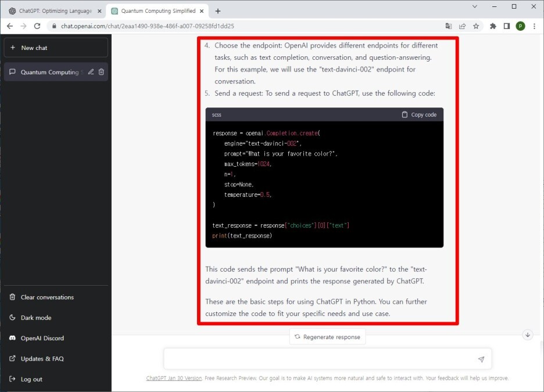Click Log out arrow icon

click(12, 379)
